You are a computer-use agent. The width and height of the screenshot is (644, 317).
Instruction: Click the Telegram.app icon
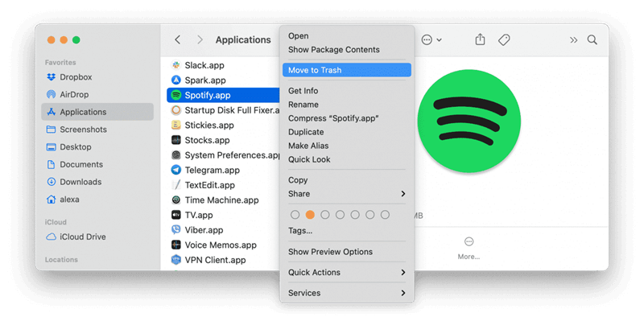(176, 170)
